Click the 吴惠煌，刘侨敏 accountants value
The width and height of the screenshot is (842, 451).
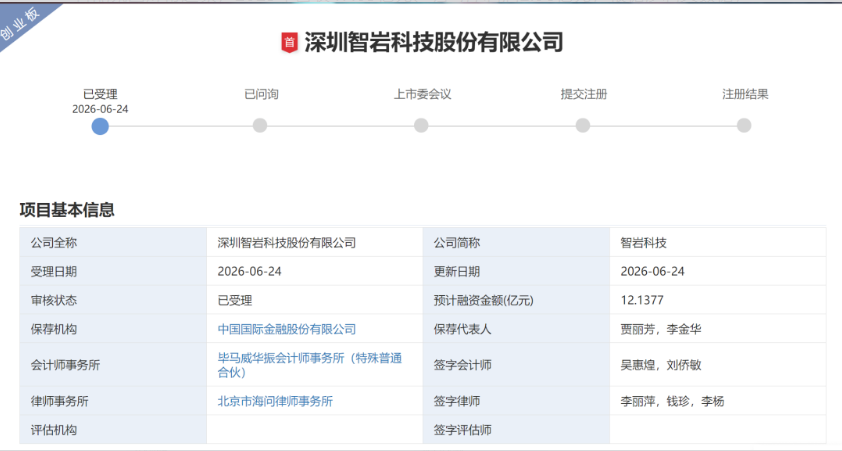tap(661, 365)
